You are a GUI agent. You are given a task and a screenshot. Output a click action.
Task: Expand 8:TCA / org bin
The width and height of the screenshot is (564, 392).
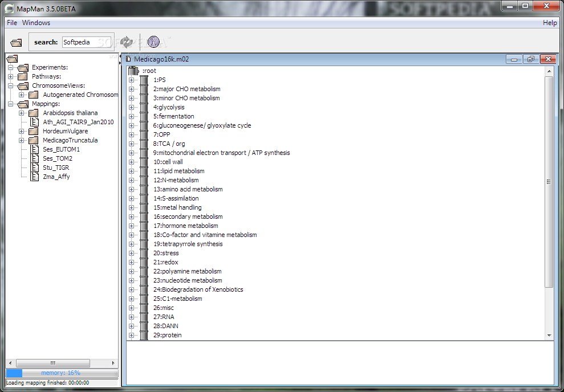[131, 144]
